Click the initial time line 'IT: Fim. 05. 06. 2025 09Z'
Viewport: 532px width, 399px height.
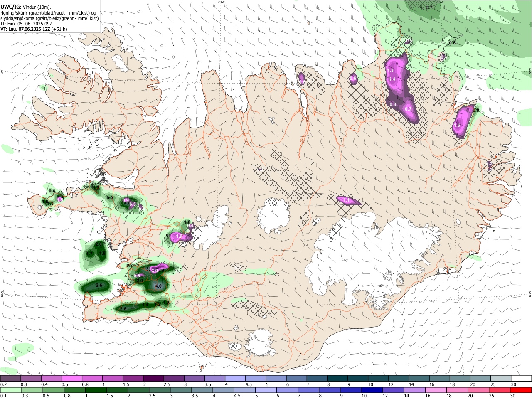pos(26,24)
